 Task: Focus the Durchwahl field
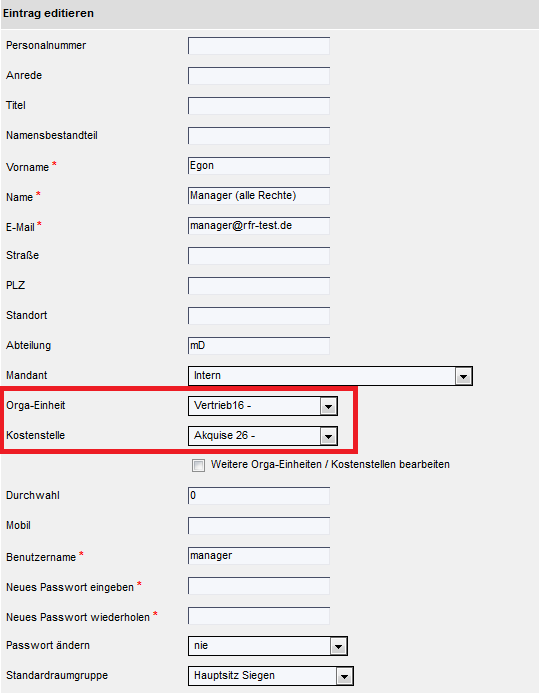(x=259, y=496)
